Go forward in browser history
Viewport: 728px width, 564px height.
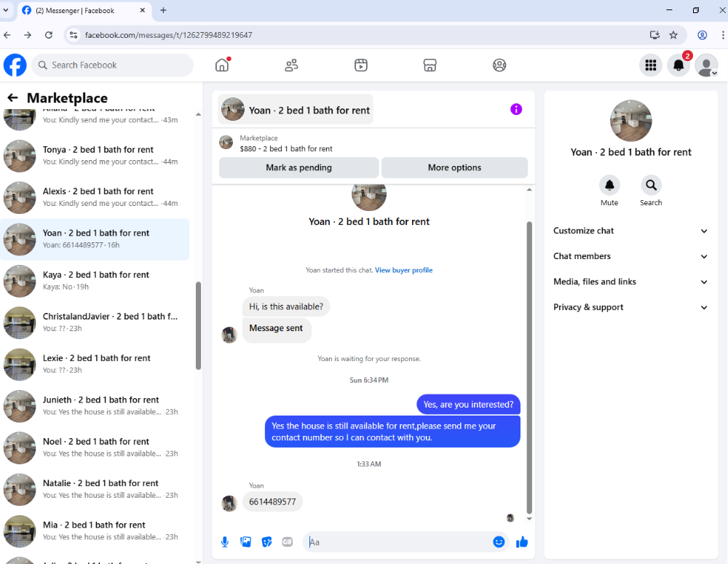click(28, 35)
